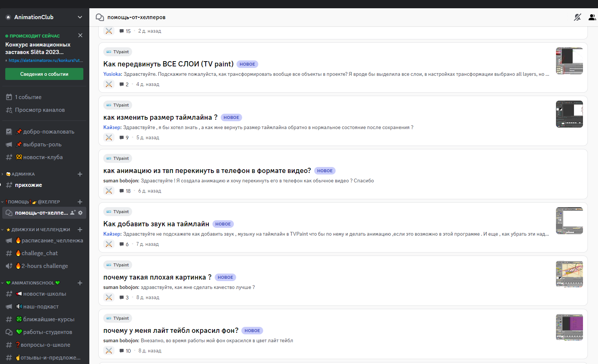The height and width of the screenshot is (364, 598).
Task: Dismiss the event banner with the X
Action: [x=80, y=35]
